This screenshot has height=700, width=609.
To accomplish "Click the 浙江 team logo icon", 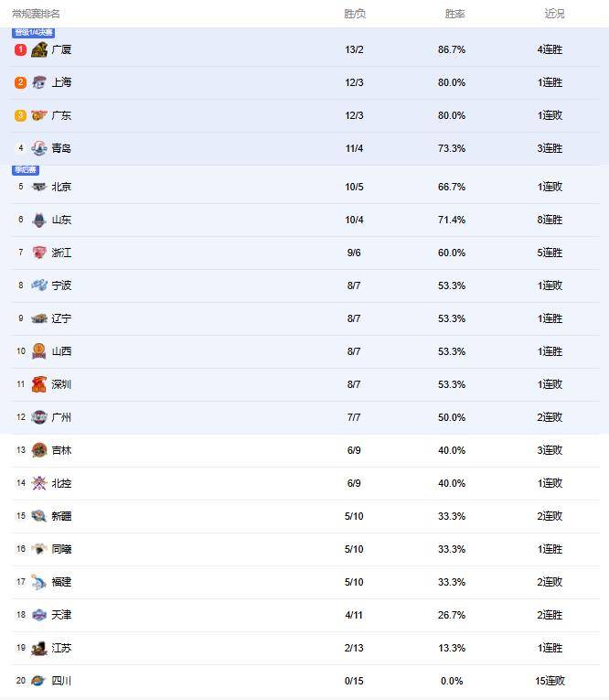I will coord(39,253).
